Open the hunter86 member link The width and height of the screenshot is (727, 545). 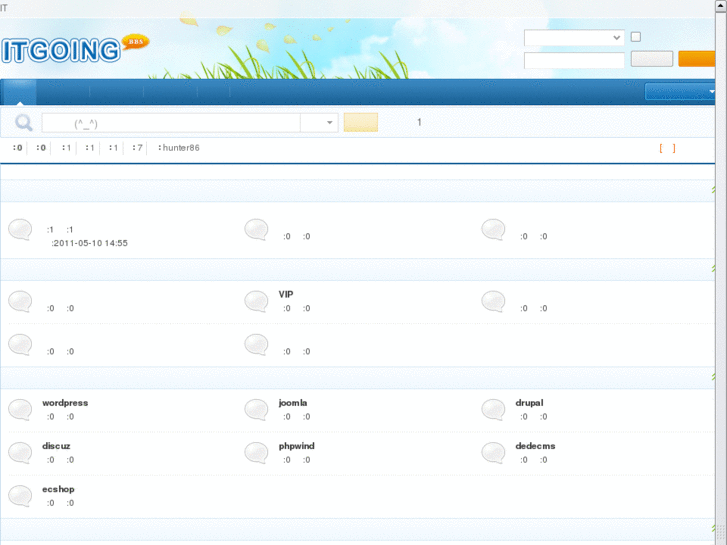pos(182,148)
